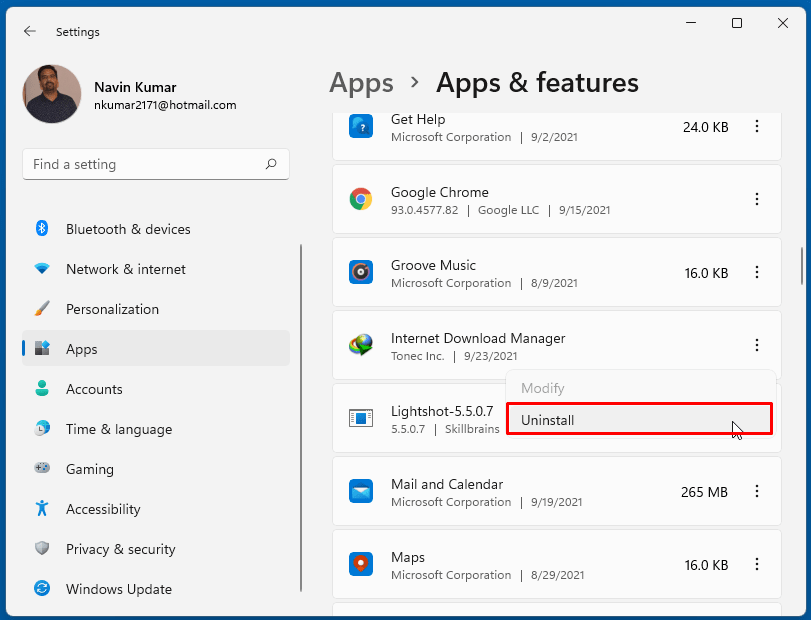This screenshot has width=811, height=620.
Task: Click the Bluetooth icon in sidebar
Action: click(x=42, y=228)
